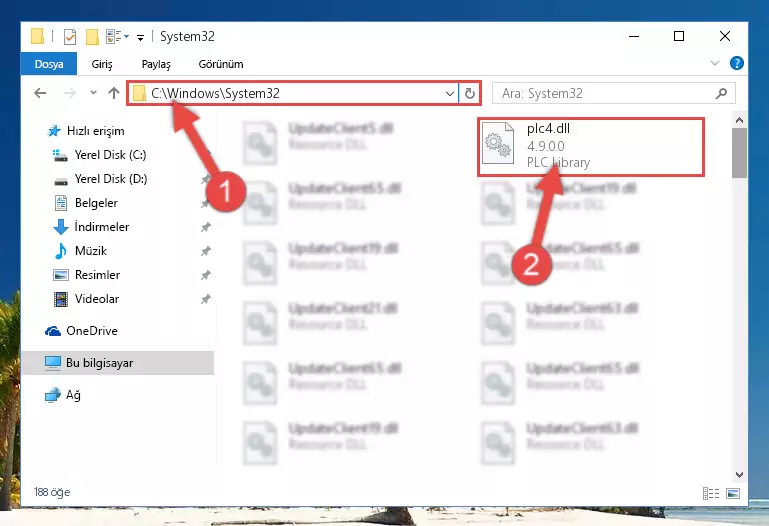The height and width of the screenshot is (526, 769).
Task: Open the recent locations dropdown
Action: (93, 93)
